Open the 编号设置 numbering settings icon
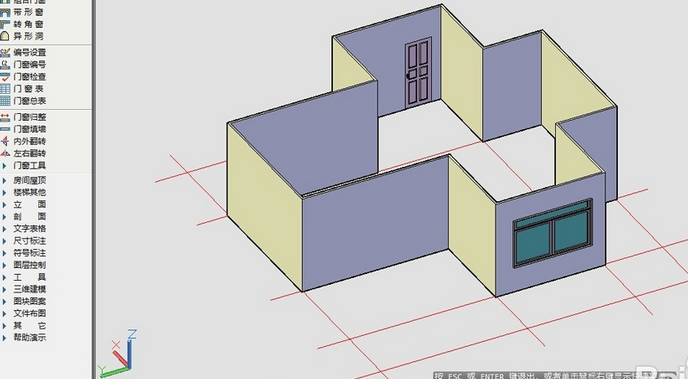The image size is (688, 379). [5, 53]
